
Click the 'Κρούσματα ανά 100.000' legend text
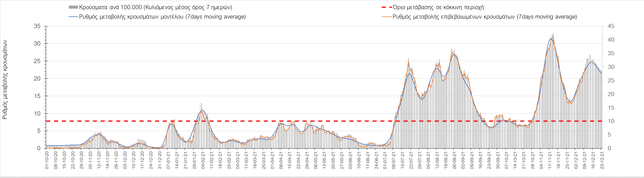coord(155,7)
